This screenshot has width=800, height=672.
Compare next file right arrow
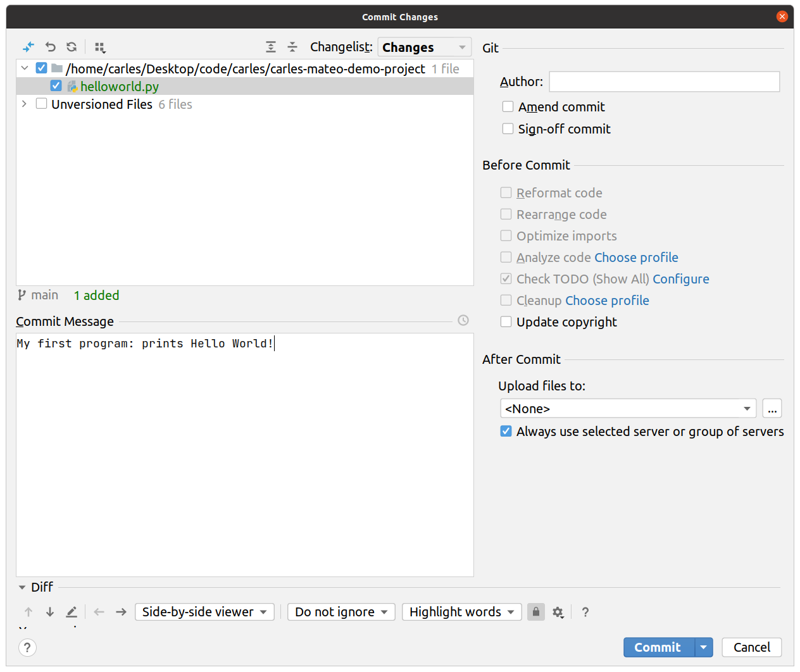tap(121, 612)
